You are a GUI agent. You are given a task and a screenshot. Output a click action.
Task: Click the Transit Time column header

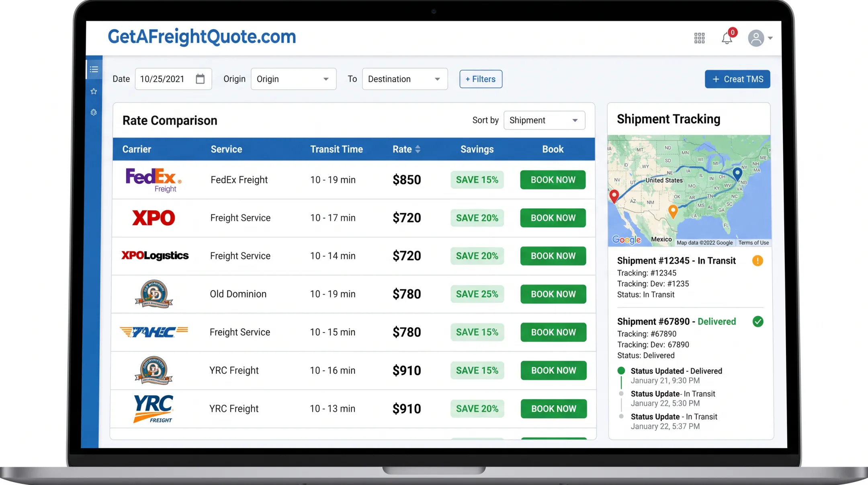click(336, 149)
